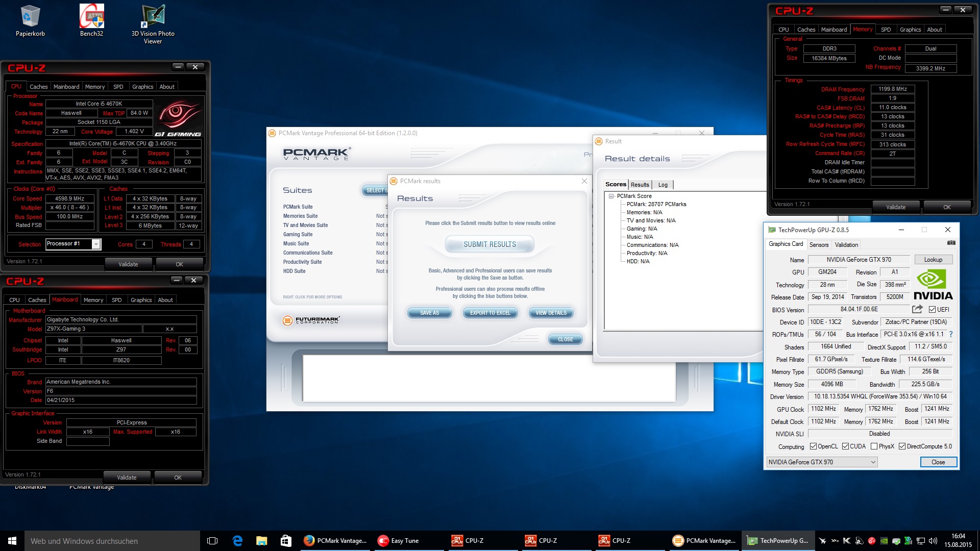Open the Log tab in Result details
This screenshot has width=980, height=551.
click(663, 185)
